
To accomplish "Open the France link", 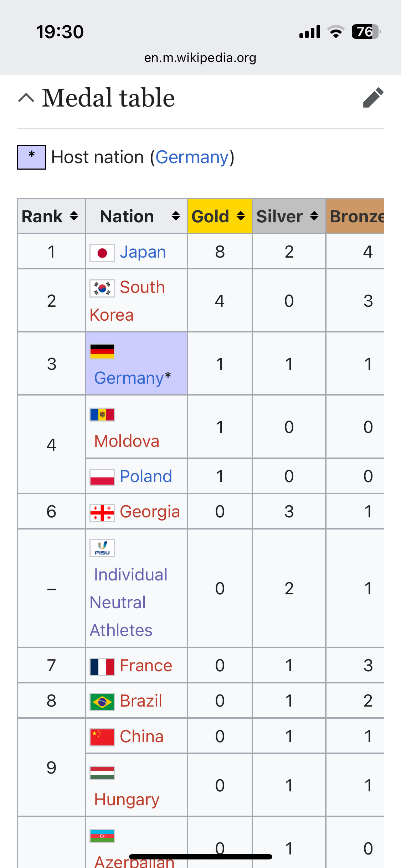I will click(146, 666).
